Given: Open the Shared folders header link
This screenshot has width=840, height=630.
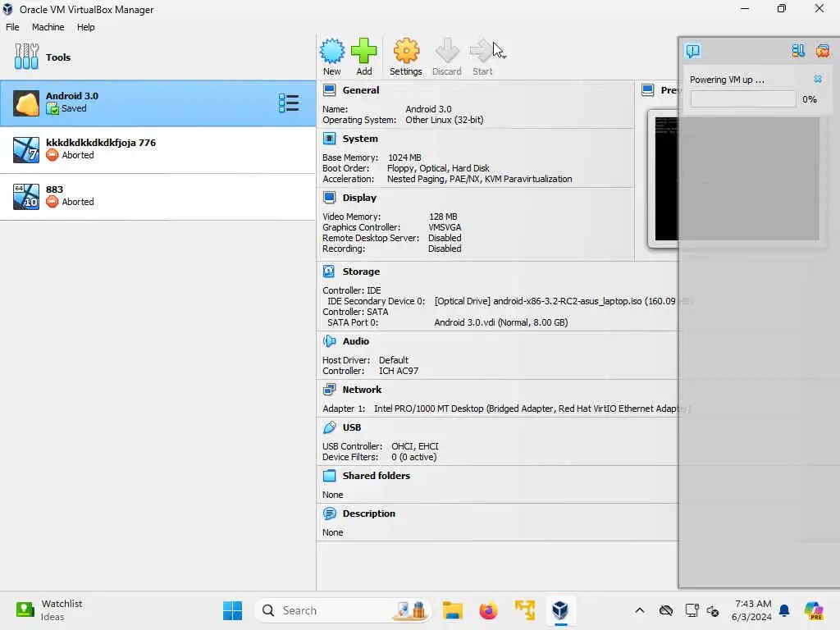Looking at the screenshot, I should 376,476.
